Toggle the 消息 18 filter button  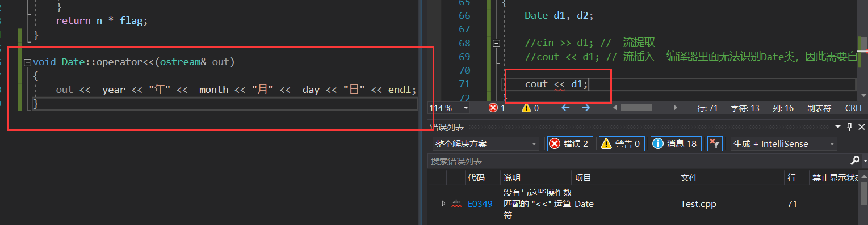point(676,144)
